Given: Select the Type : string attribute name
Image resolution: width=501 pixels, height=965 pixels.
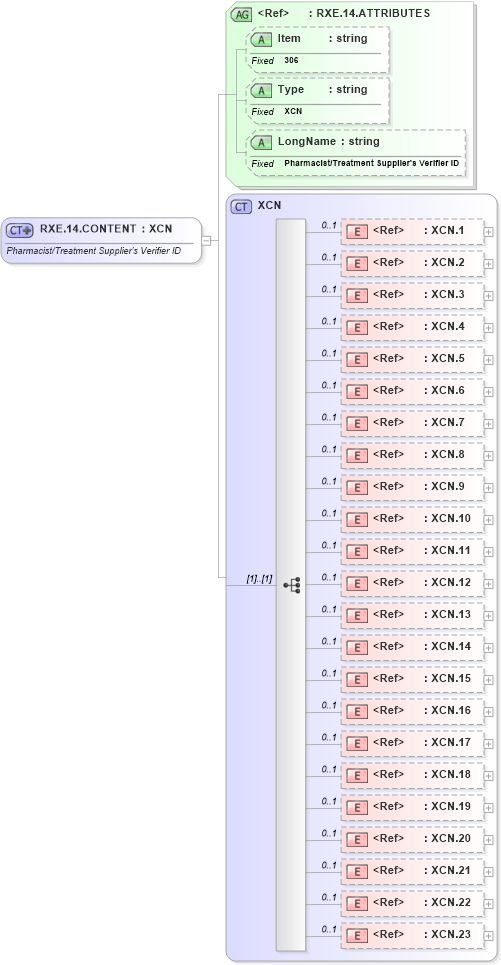Looking at the screenshot, I should click(323, 89).
